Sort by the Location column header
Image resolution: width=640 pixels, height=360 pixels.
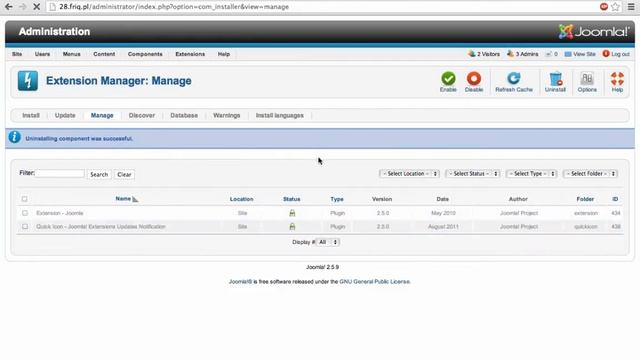click(x=241, y=199)
